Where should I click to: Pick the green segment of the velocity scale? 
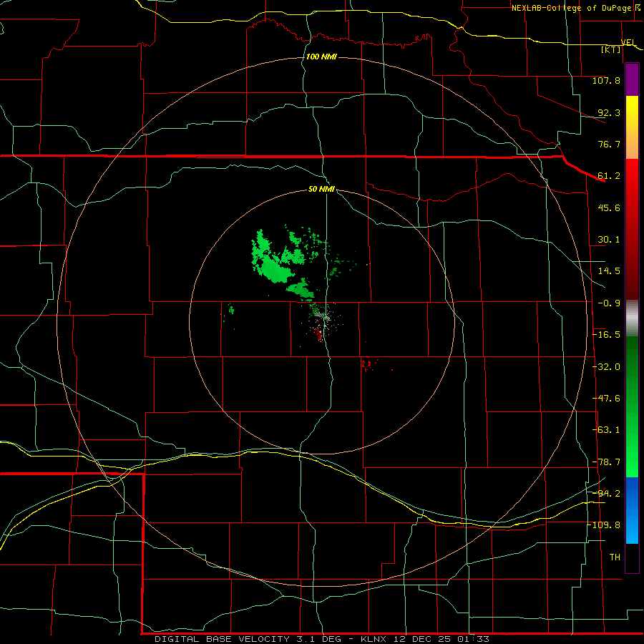pyautogui.click(x=632, y=406)
